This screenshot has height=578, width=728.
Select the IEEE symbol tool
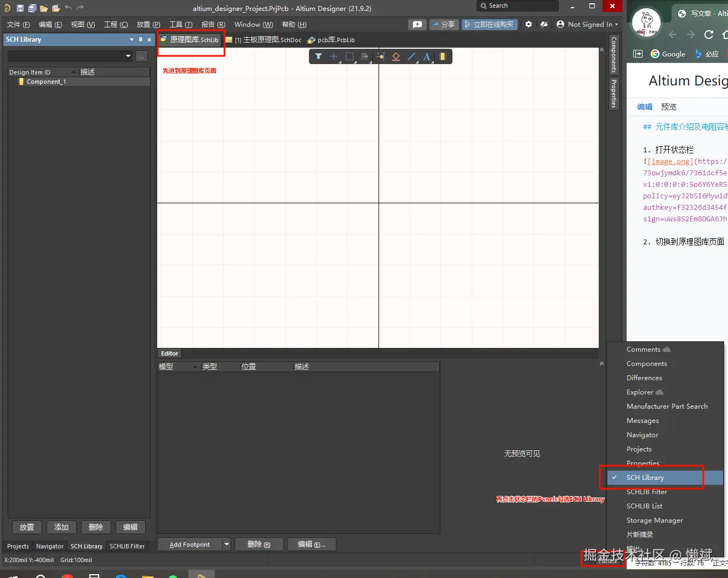[x=396, y=56]
